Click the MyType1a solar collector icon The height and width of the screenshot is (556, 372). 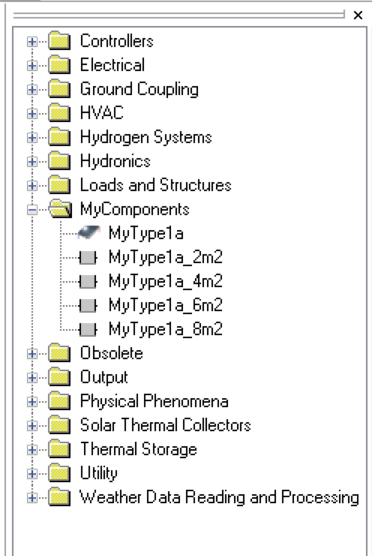pyautogui.click(x=89, y=233)
